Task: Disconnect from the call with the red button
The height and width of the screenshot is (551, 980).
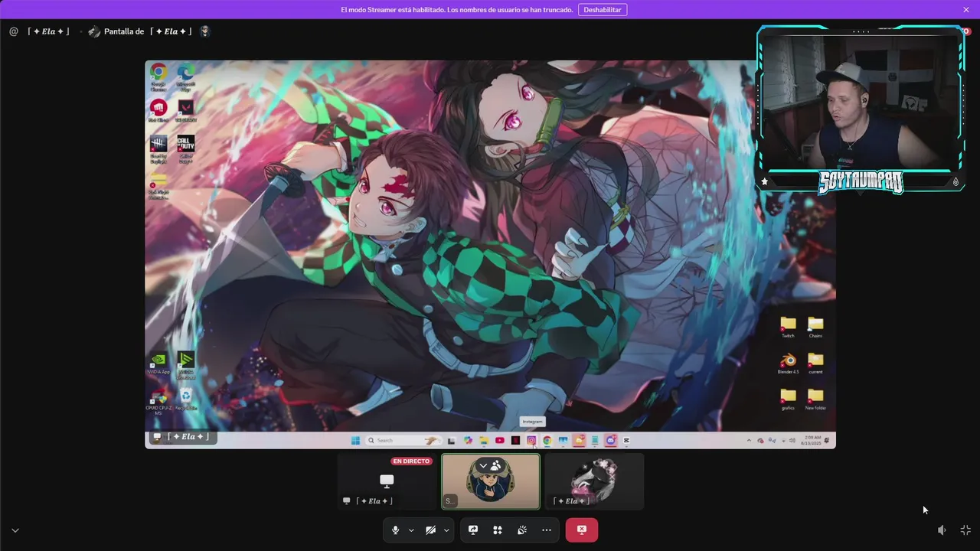Action: pyautogui.click(x=582, y=530)
